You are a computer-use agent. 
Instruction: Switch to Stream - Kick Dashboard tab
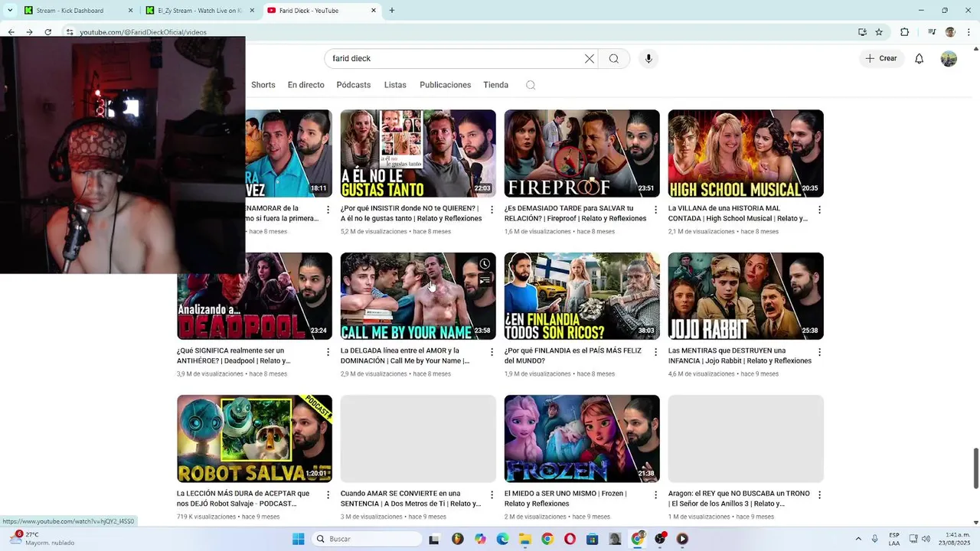77,11
